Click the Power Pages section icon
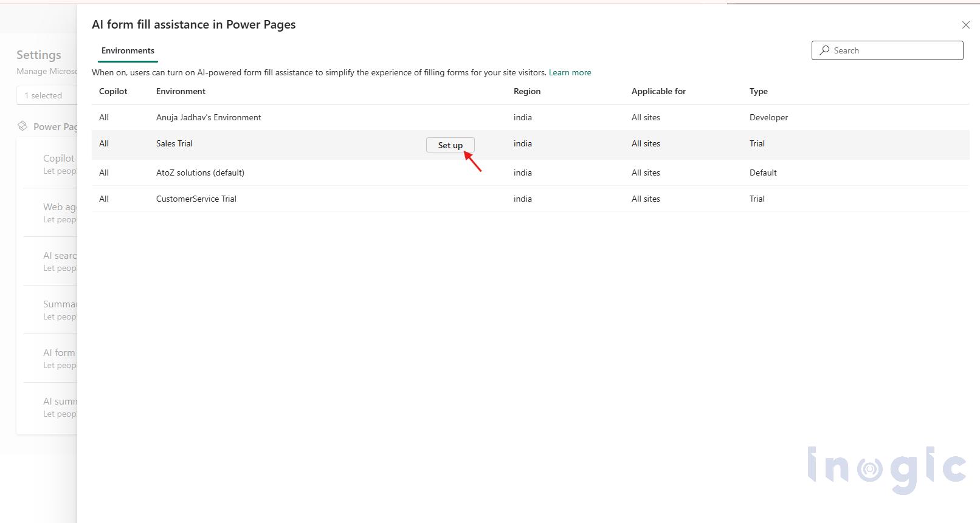This screenshot has height=523, width=980. coord(22,126)
